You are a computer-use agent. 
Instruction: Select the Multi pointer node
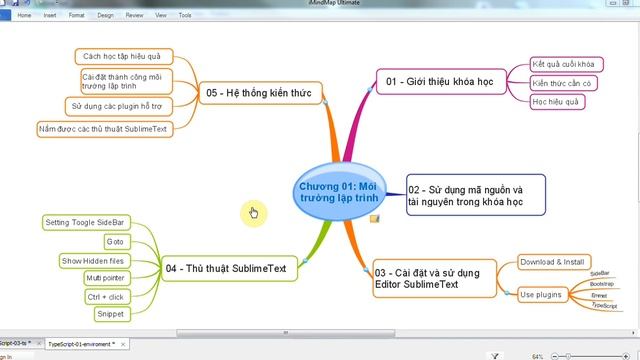107,278
